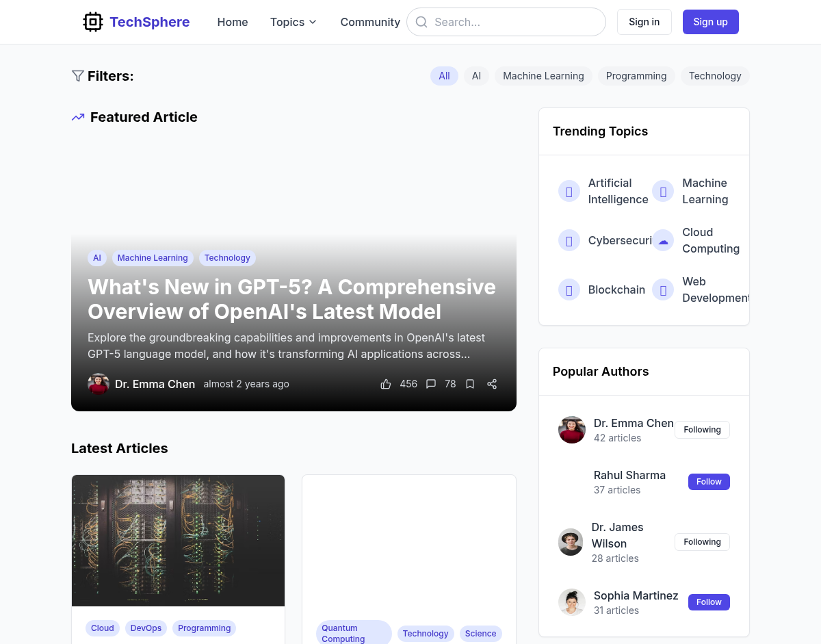
Task: Click '42 articles' under Dr. Emma Chen
Action: coord(617,438)
